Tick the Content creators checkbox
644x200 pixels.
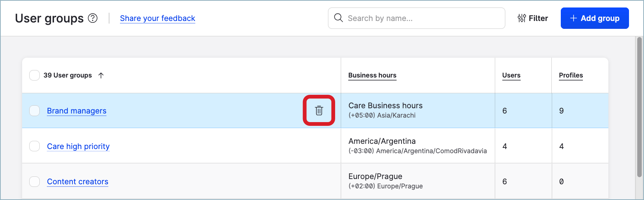click(x=34, y=182)
